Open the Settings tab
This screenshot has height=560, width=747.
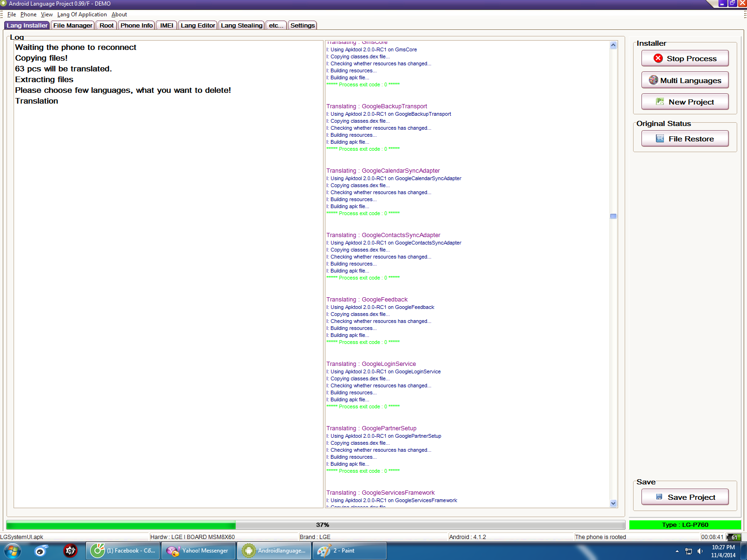click(303, 25)
